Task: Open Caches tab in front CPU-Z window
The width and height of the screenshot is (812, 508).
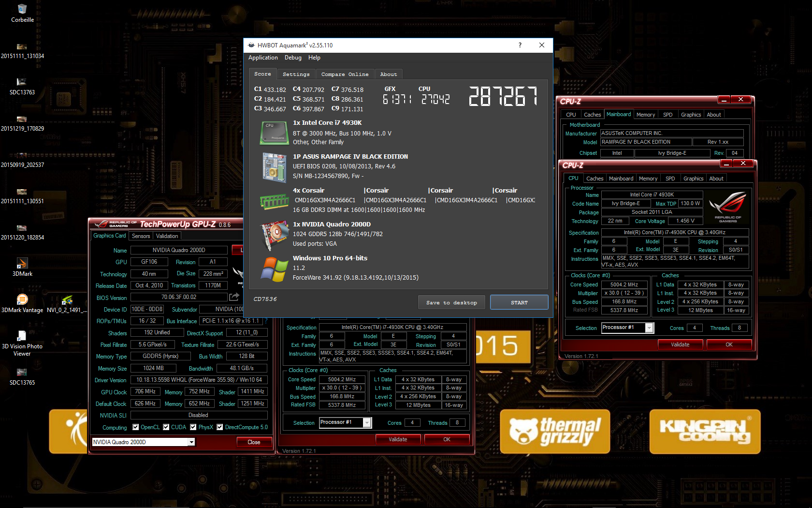Action: (x=594, y=179)
